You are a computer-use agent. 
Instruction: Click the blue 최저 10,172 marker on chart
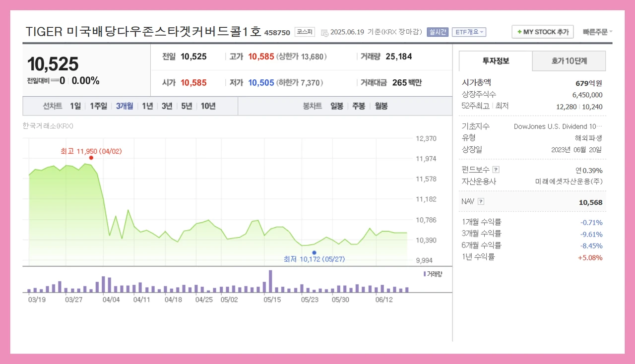coord(314,252)
